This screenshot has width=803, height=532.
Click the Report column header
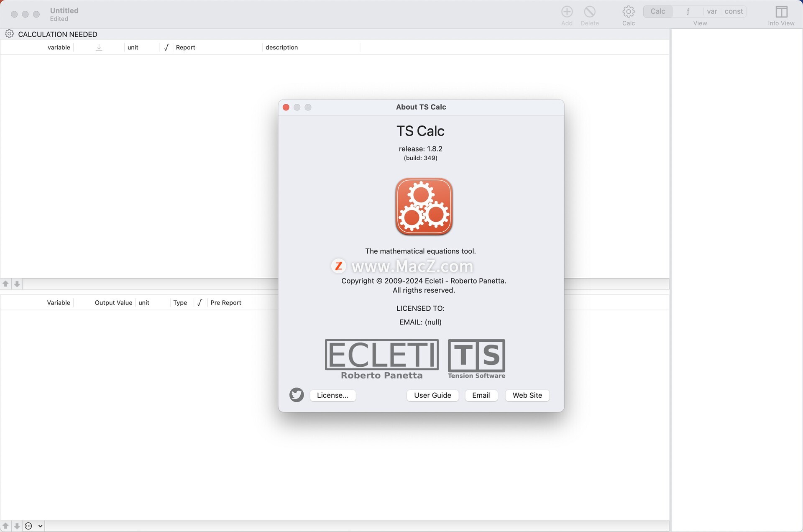185,47
